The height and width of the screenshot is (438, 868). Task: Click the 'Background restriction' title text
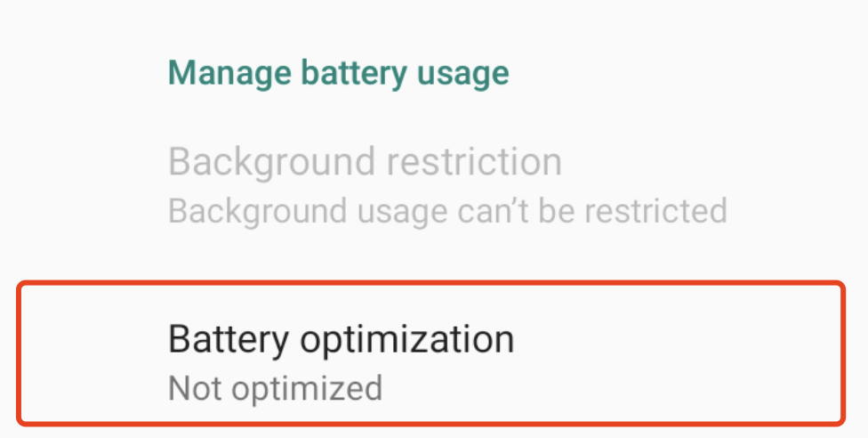pyautogui.click(x=365, y=162)
